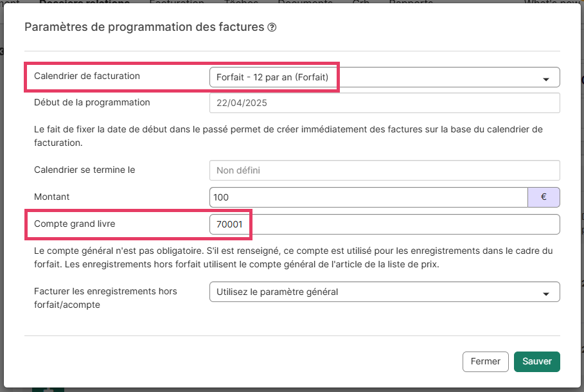
Task: Click the Début de la programmation date field
Action: coord(384,103)
